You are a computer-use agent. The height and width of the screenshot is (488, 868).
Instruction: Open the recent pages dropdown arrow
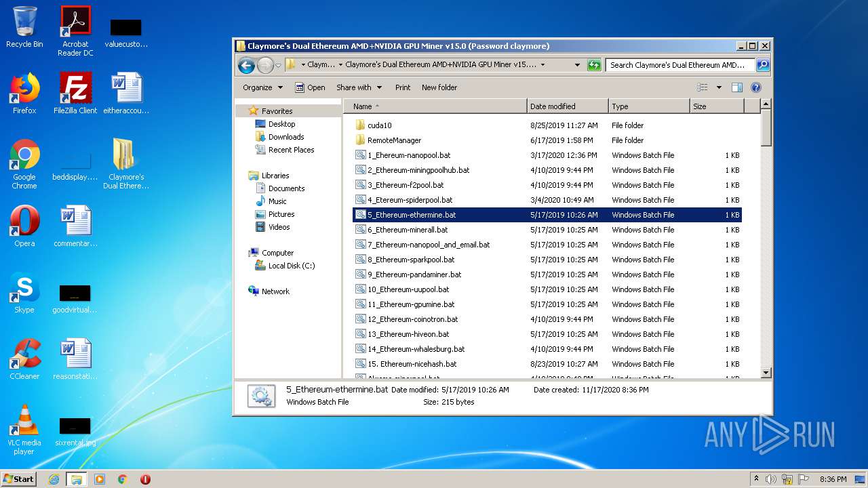(278, 66)
